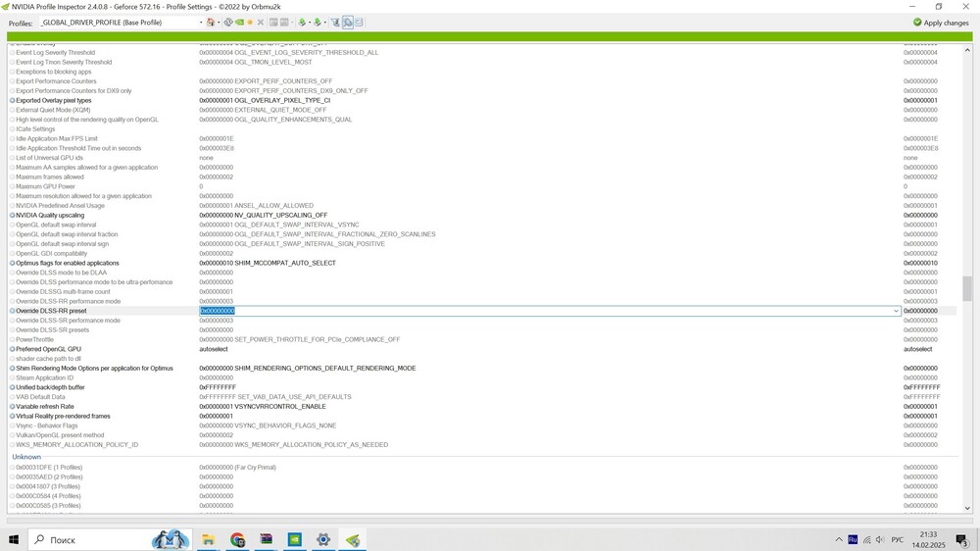
Task: Open the export icon's dropdown arrow
Action: pyautogui.click(x=310, y=22)
